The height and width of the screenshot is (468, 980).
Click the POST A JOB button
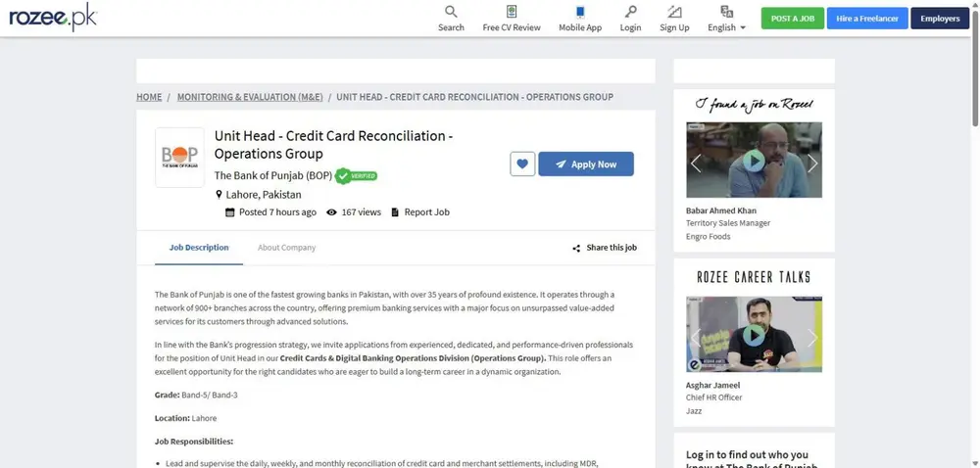click(793, 19)
